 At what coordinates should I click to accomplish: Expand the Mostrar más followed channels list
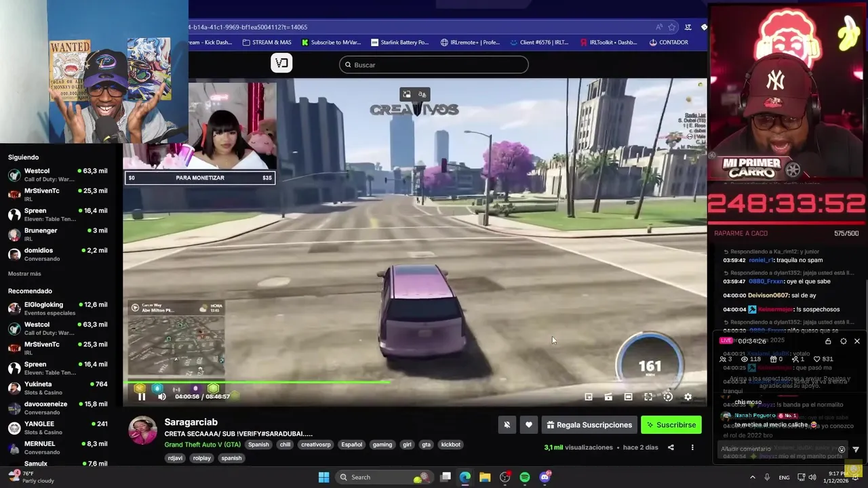tap(24, 274)
